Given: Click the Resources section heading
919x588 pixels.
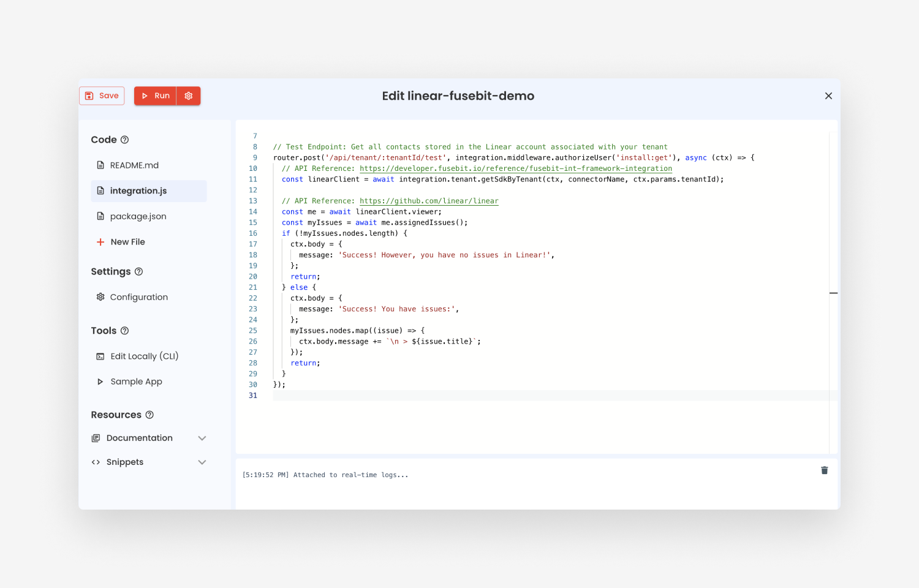Looking at the screenshot, I should pyautogui.click(x=116, y=415).
